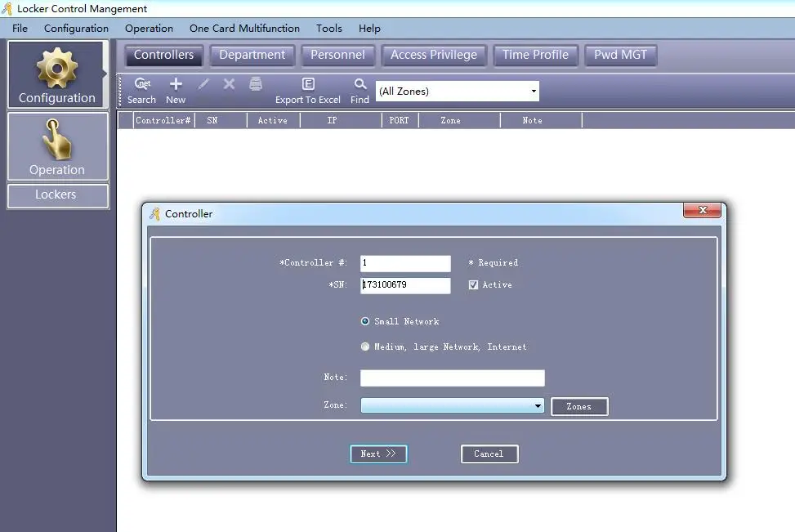This screenshot has width=795, height=532.
Task: Click the Edit pencil toolbar icon
Action: pos(203,83)
